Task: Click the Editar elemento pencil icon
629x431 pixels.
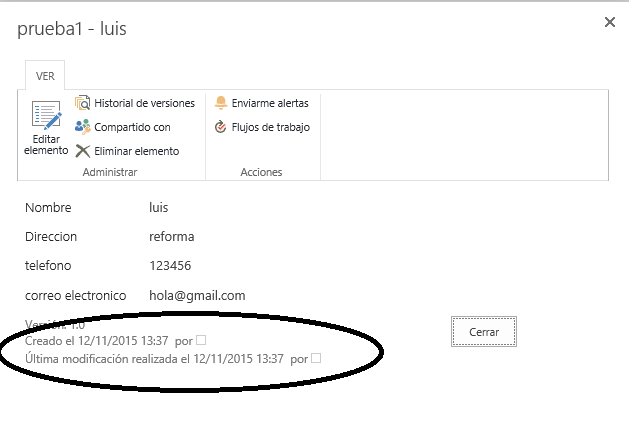Action: click(x=47, y=115)
